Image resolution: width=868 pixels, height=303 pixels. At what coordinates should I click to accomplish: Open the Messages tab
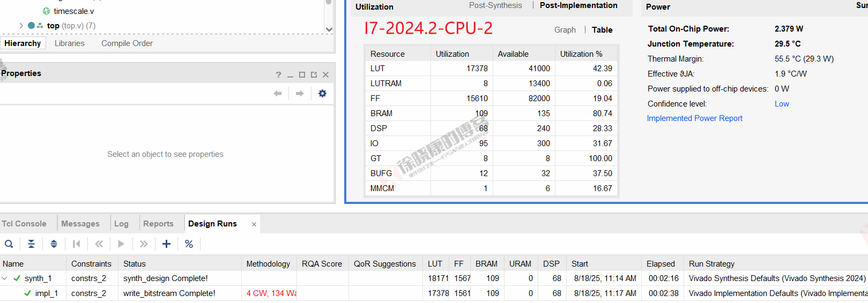click(x=80, y=224)
